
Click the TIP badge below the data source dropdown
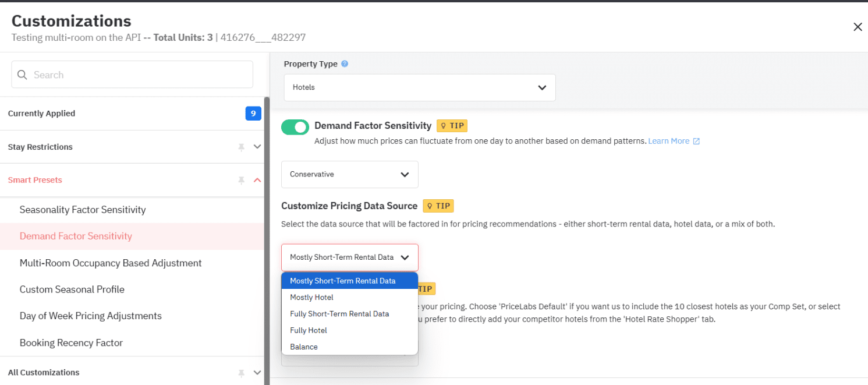[x=424, y=288]
